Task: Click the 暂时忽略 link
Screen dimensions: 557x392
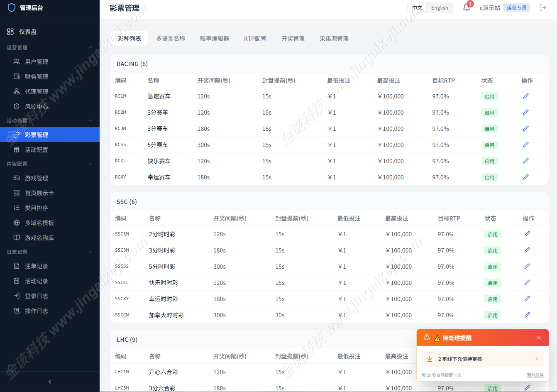Action: 535,375
